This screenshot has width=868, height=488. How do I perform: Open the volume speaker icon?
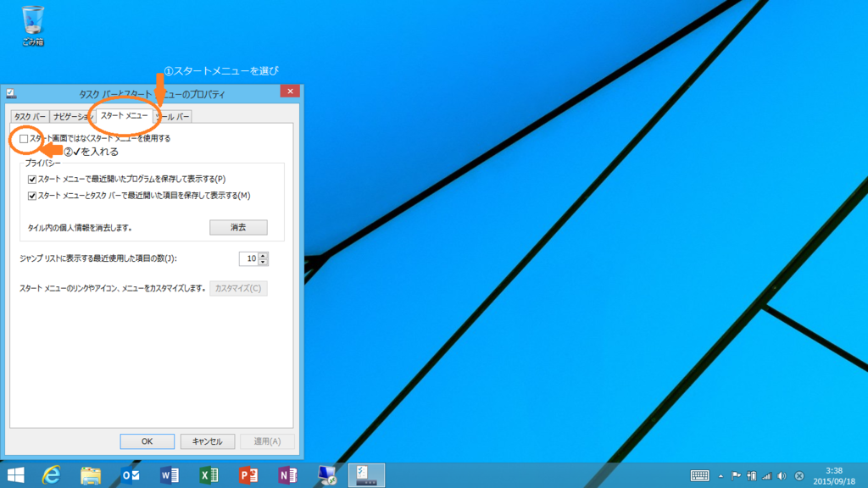point(782,476)
